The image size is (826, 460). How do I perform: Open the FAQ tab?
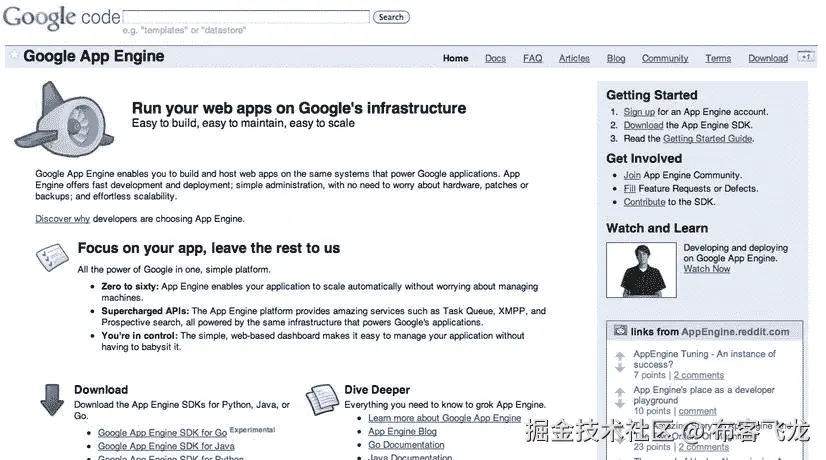(x=532, y=58)
